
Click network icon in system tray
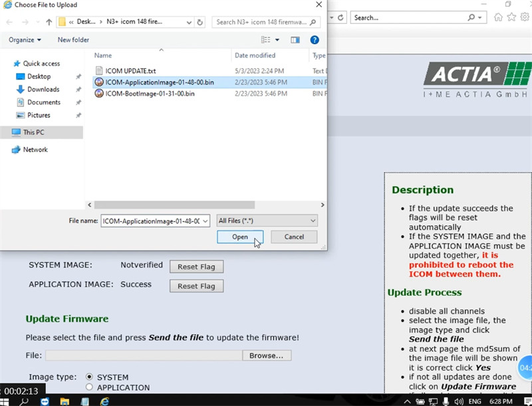tap(433, 401)
